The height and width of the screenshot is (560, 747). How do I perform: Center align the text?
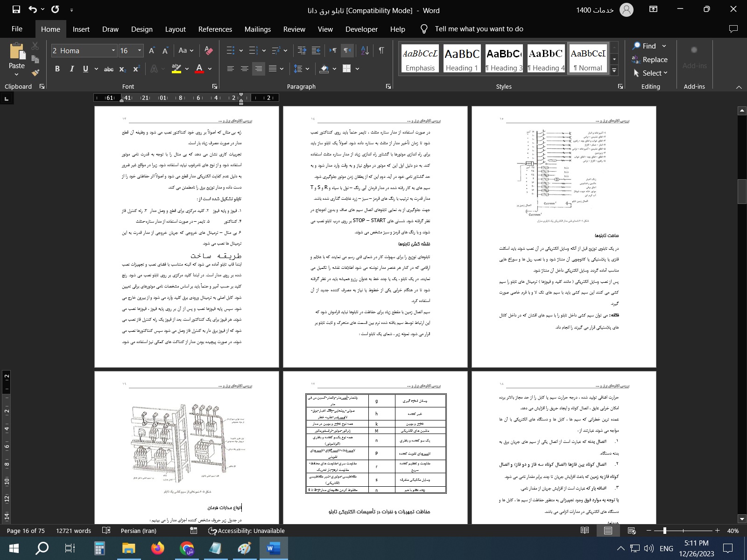pos(244,69)
